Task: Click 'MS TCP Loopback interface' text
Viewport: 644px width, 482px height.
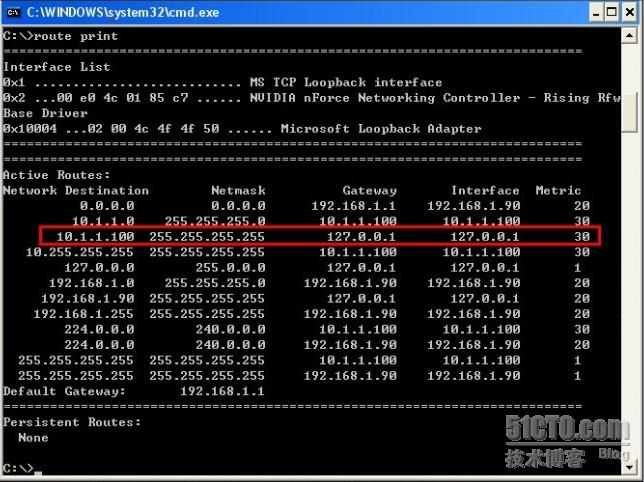Action: [346, 82]
